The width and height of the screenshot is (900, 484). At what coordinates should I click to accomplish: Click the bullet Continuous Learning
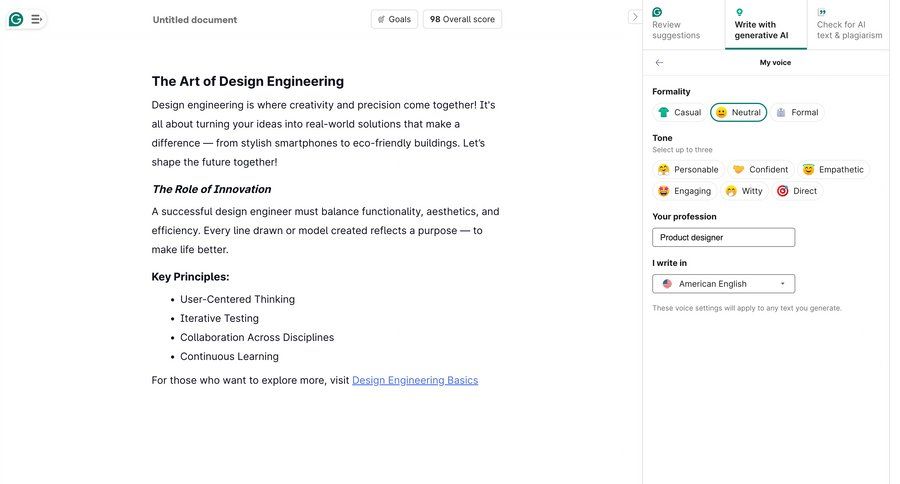[x=229, y=357]
